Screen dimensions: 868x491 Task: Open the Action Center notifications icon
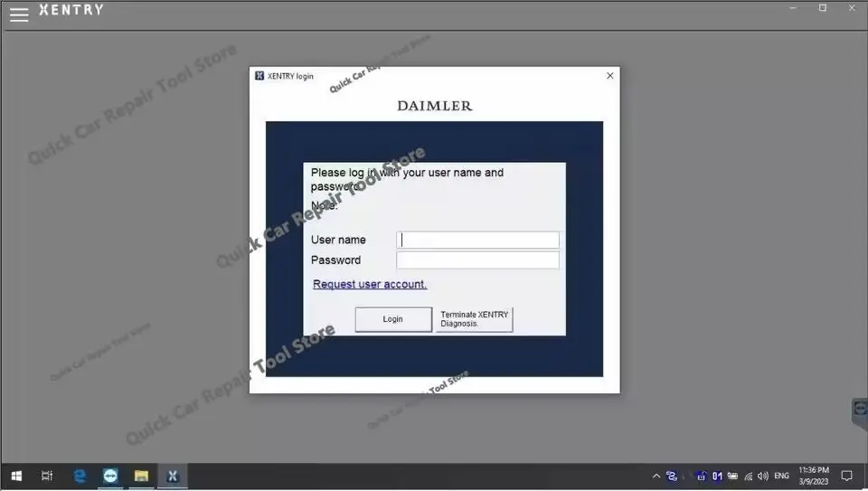pos(847,476)
